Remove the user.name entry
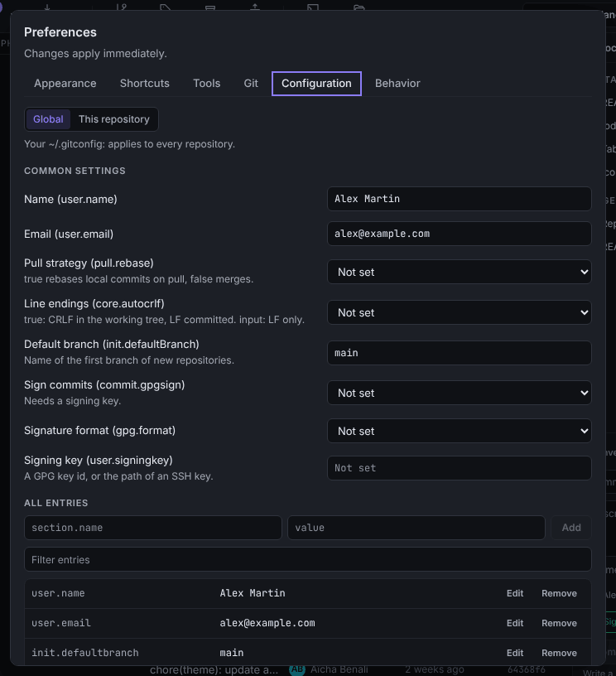 click(559, 593)
